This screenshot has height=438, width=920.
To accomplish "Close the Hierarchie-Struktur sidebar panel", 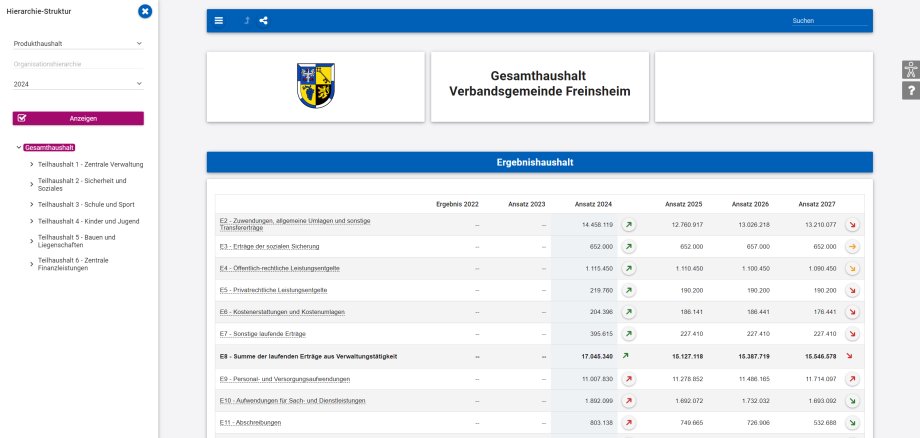I will (x=145, y=11).
